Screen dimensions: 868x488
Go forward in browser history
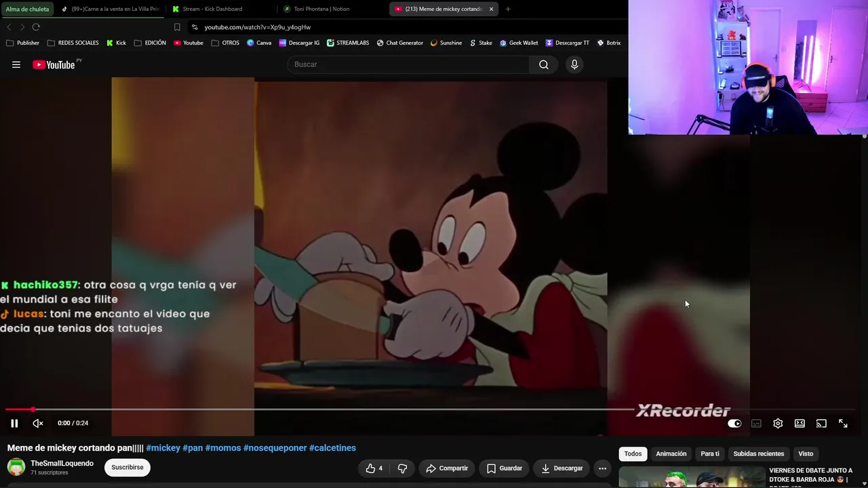click(22, 27)
